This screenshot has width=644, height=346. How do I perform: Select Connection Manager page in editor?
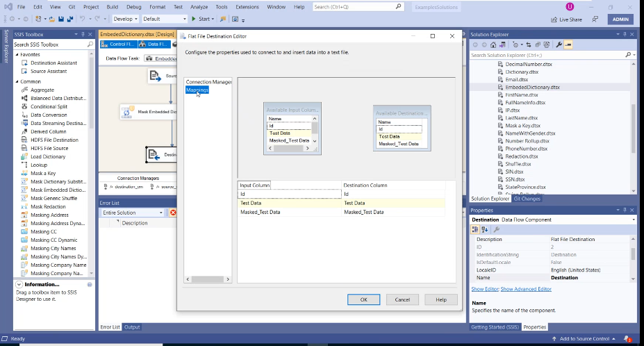pyautogui.click(x=208, y=82)
